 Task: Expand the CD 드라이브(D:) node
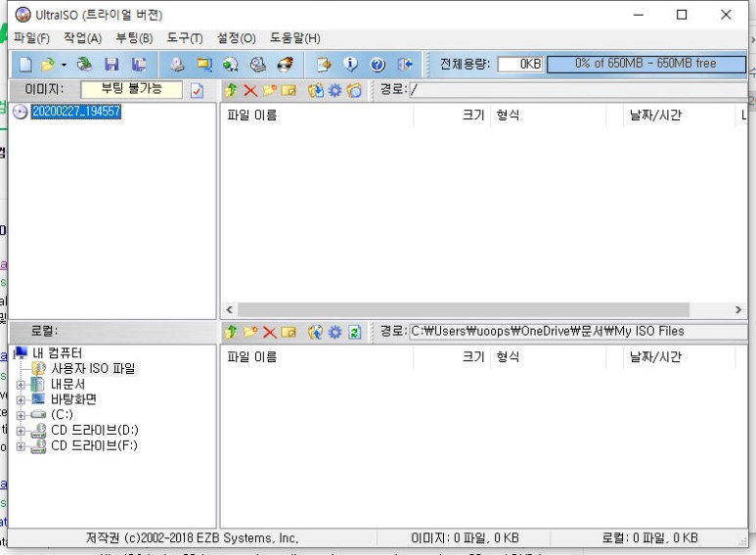point(21,431)
